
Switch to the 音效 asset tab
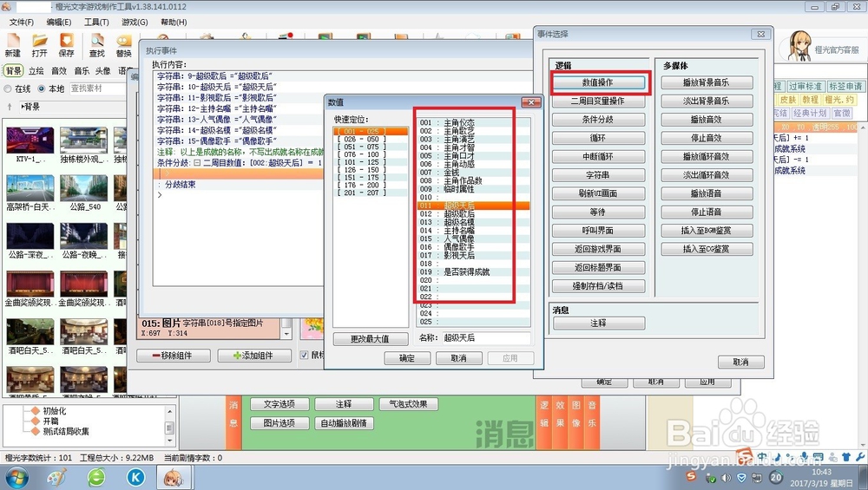point(59,71)
